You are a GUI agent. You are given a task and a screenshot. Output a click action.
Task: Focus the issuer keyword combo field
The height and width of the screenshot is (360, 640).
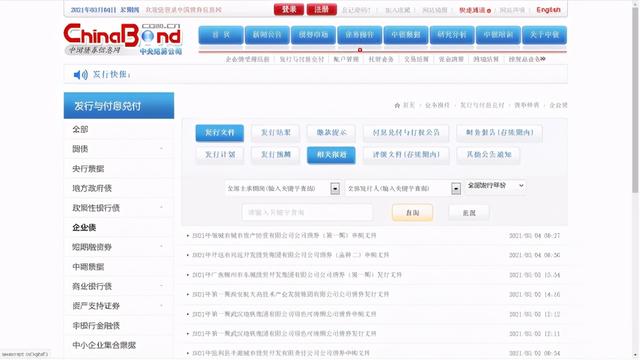point(398,189)
